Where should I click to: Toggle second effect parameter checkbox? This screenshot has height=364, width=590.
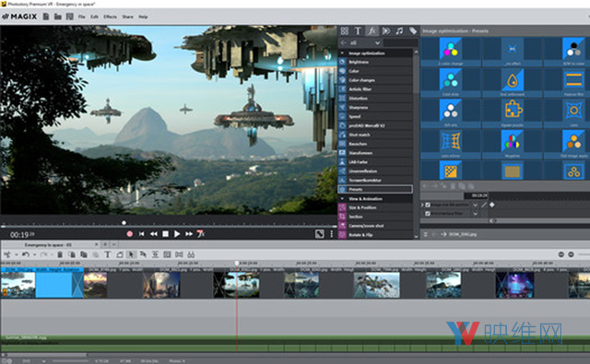428,214
